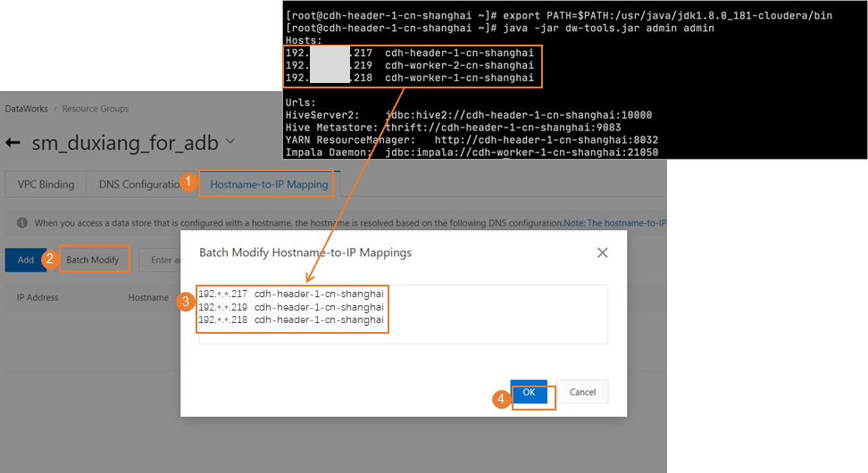Open the DataWorks breadcrumb link
The image size is (868, 473).
[27, 109]
